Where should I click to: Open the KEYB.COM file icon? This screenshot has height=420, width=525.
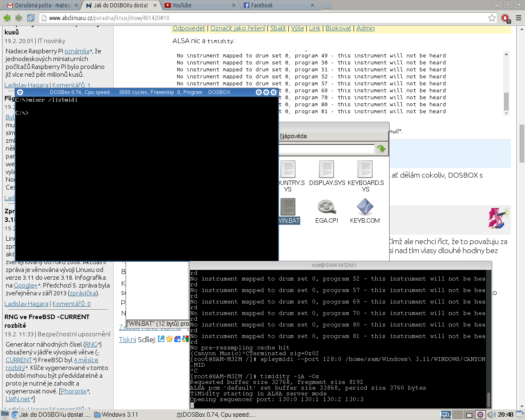pyautogui.click(x=365, y=211)
